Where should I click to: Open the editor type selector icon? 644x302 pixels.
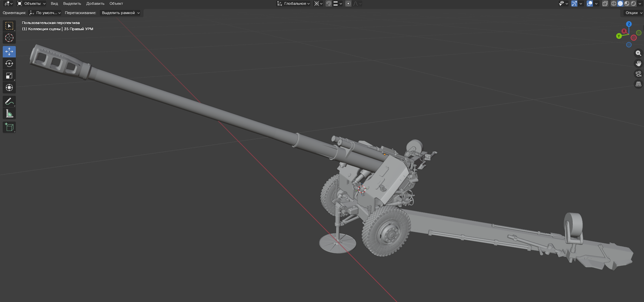point(8,4)
